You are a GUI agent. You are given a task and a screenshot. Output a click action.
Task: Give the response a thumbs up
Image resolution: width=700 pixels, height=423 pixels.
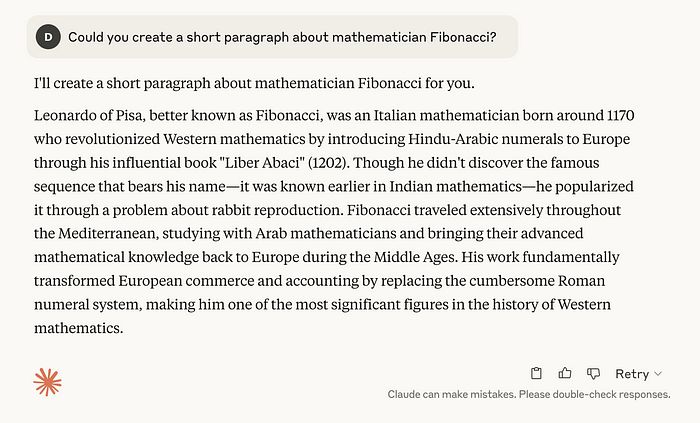565,373
